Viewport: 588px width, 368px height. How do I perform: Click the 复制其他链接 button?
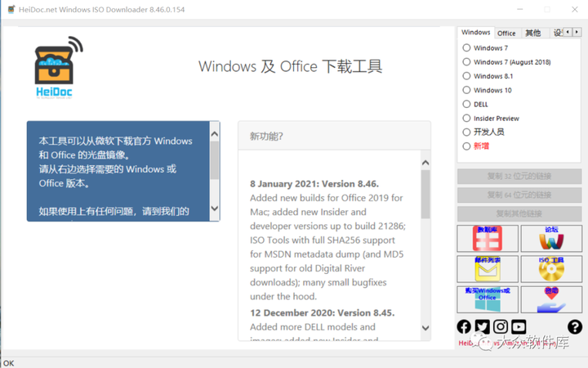click(519, 213)
